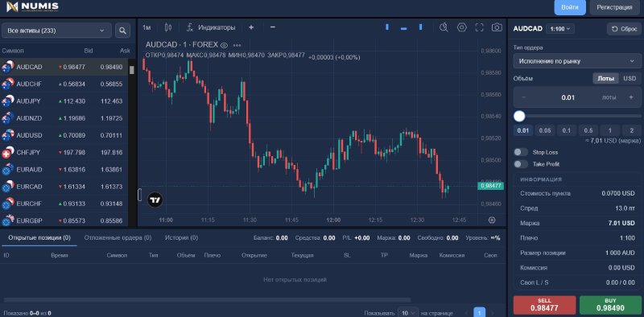The width and height of the screenshot is (644, 317).
Task: Click the Регистрация button
Action: pos(614,7)
